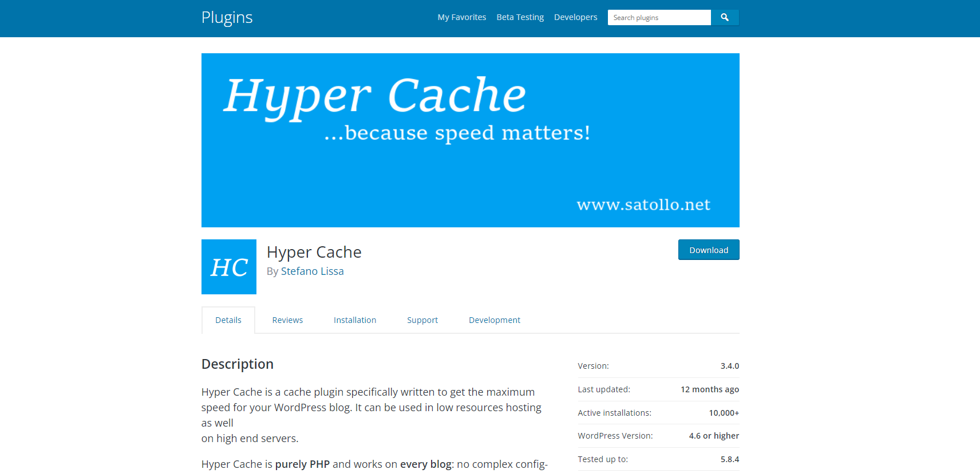Click the tested up to value 5.8.4
Screen dimensions: 980x473
tap(730, 459)
